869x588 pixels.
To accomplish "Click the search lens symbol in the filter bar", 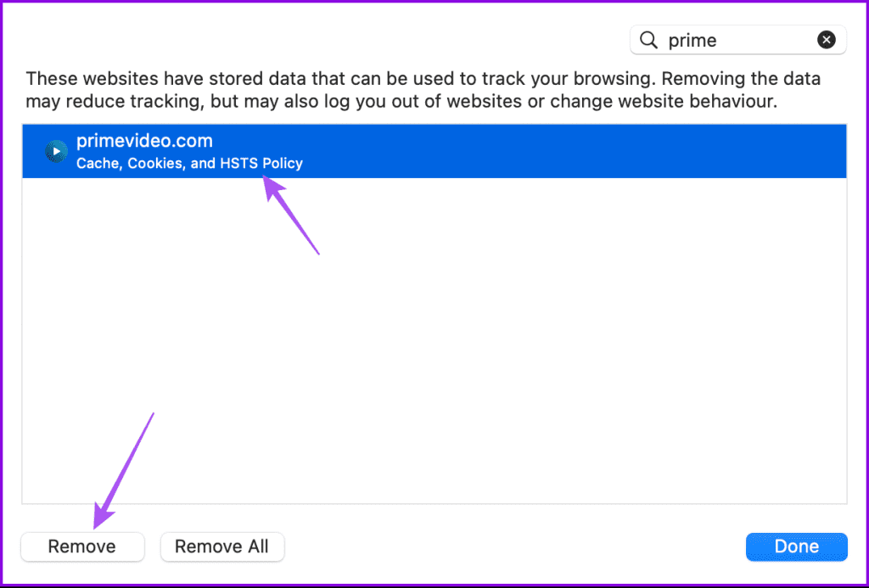I will coord(648,40).
